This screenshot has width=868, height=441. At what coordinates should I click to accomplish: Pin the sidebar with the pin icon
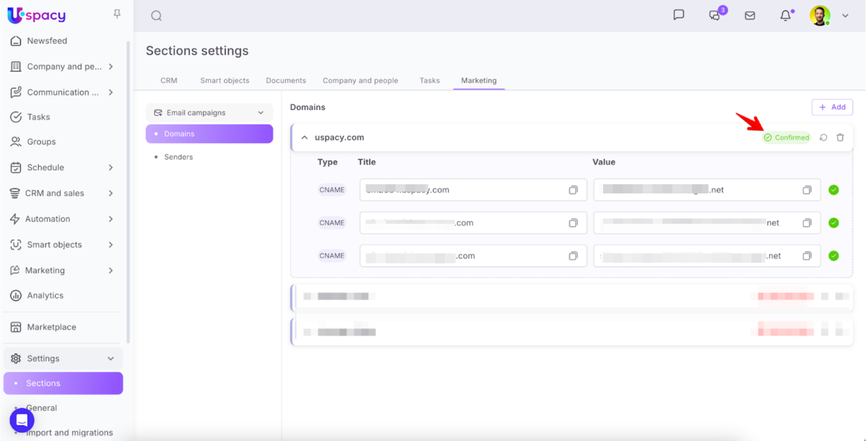tap(117, 14)
